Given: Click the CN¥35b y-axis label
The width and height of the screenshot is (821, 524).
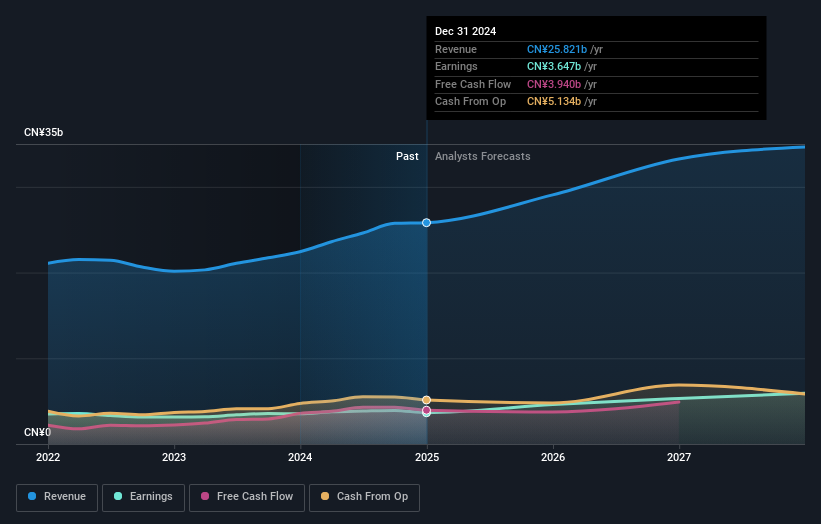Looking at the screenshot, I should [x=43, y=132].
